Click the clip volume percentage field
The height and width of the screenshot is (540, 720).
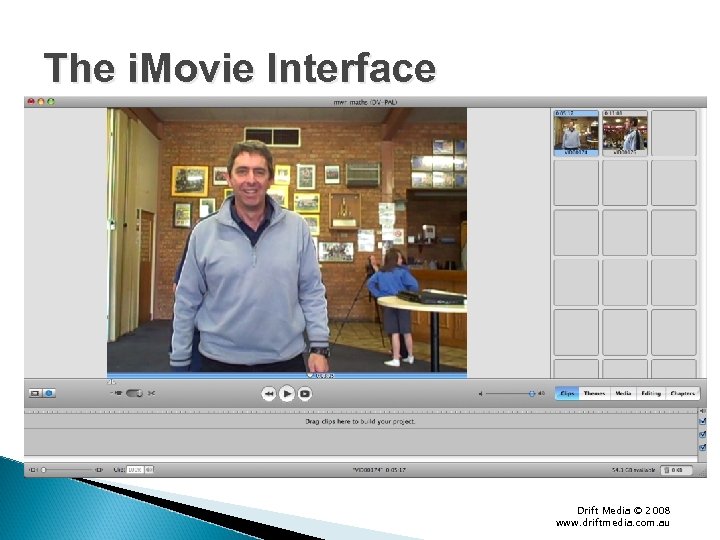(135, 470)
